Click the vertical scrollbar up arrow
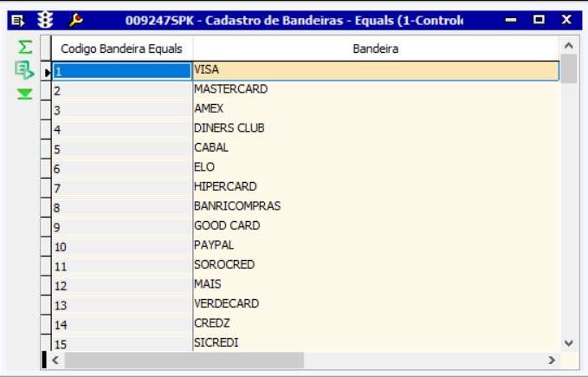The width and height of the screenshot is (588, 377). pyautogui.click(x=568, y=46)
